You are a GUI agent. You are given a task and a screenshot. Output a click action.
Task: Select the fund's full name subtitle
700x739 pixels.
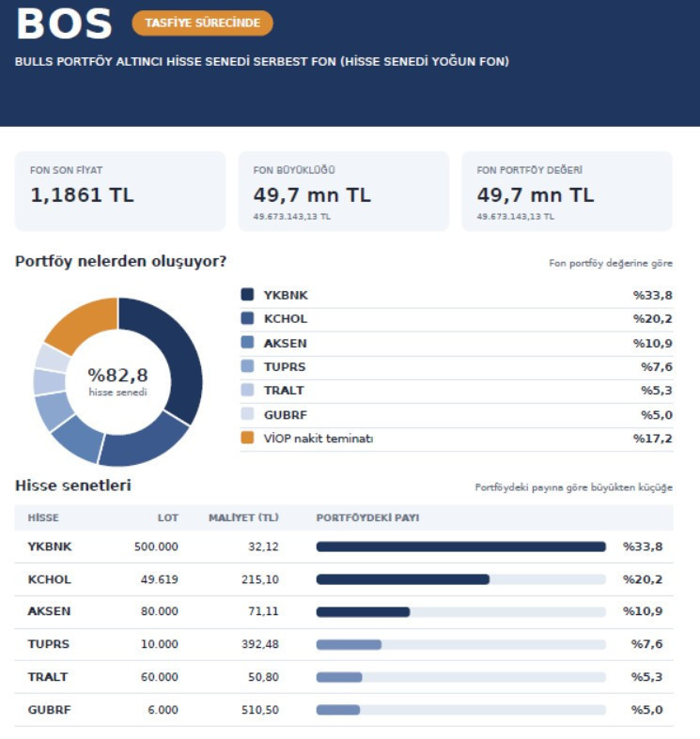click(x=262, y=62)
